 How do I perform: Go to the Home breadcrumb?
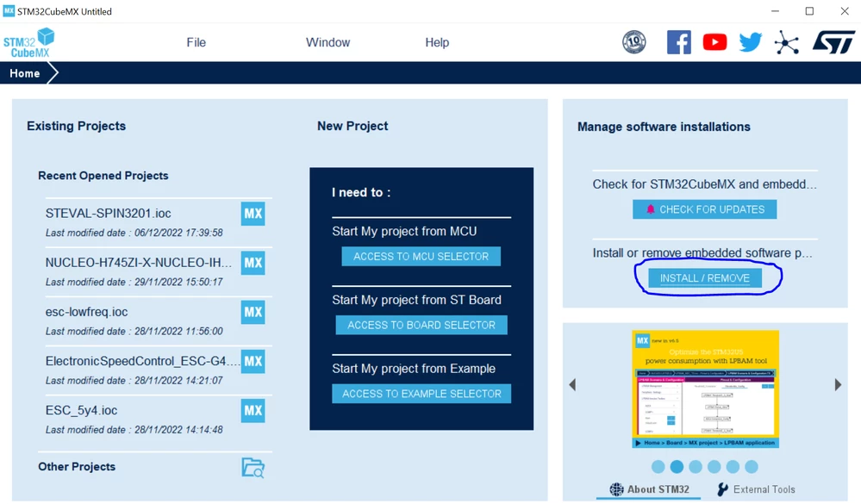tap(25, 73)
